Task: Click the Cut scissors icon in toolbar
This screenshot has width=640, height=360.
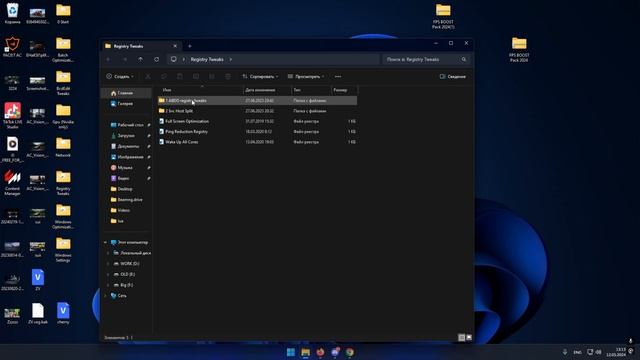Action: (x=148, y=76)
